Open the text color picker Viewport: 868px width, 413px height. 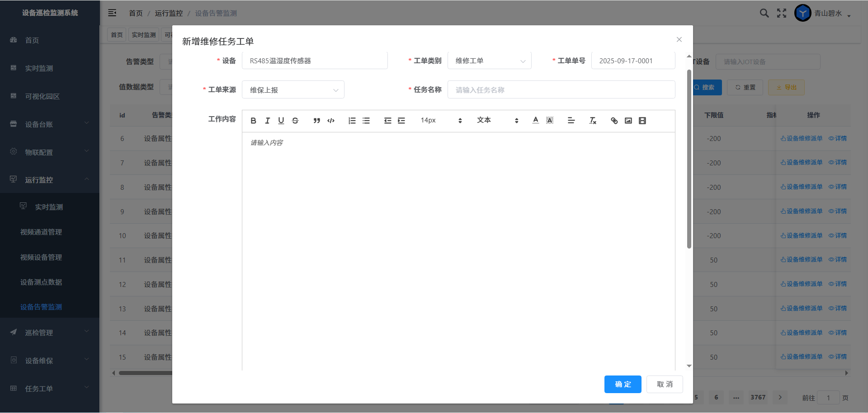pos(535,120)
